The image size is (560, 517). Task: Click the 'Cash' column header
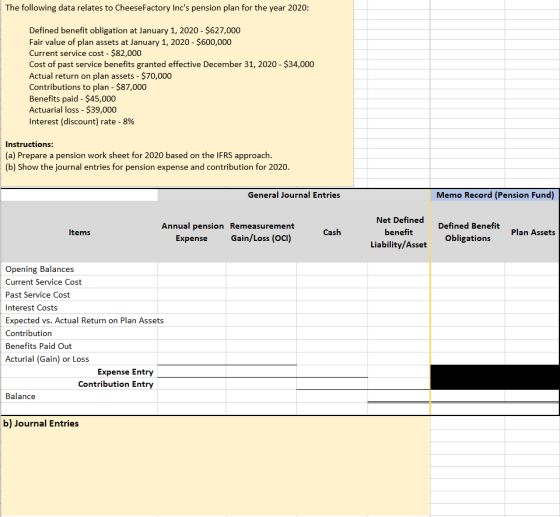(x=332, y=232)
